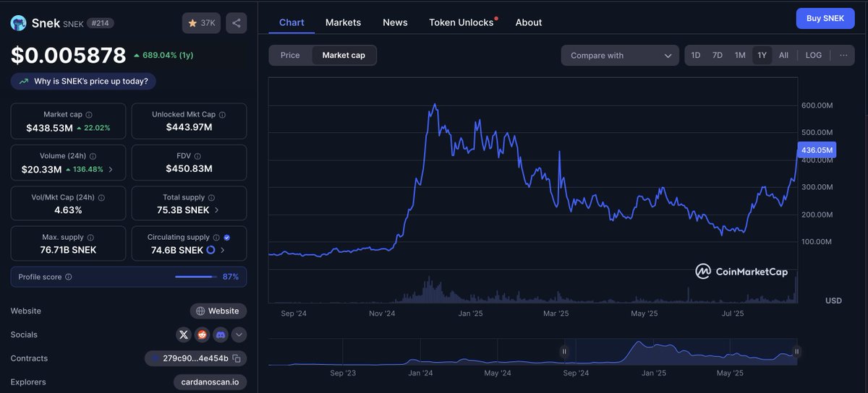The image size is (868, 393).
Task: Click the Jan '24 area in range navigator
Action: coord(420,373)
